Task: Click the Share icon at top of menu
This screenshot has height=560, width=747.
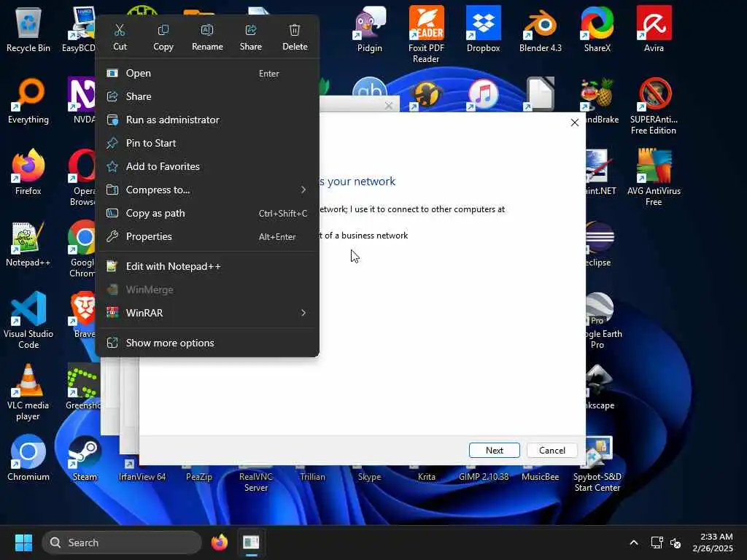Action: tap(251, 37)
